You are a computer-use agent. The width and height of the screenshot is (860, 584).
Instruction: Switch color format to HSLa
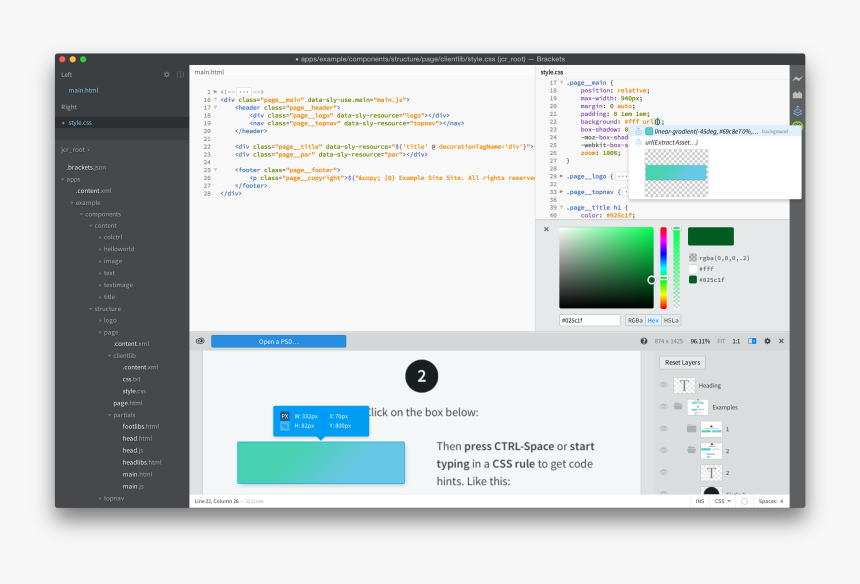point(671,320)
